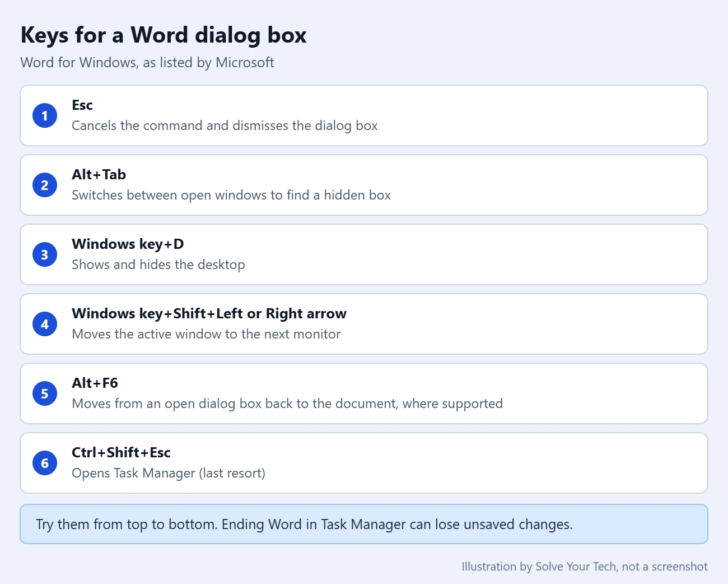This screenshot has width=728, height=584.
Task: Click the "Ctrl+Shift+Esc" shortcut heading
Action: pyautogui.click(x=122, y=453)
